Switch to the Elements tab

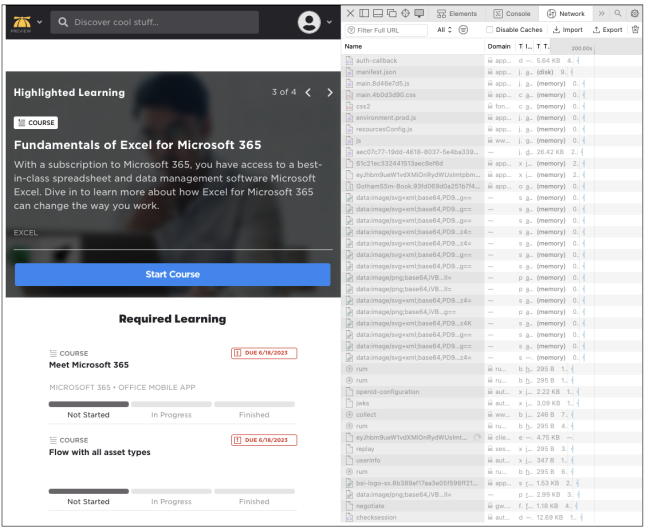click(457, 14)
